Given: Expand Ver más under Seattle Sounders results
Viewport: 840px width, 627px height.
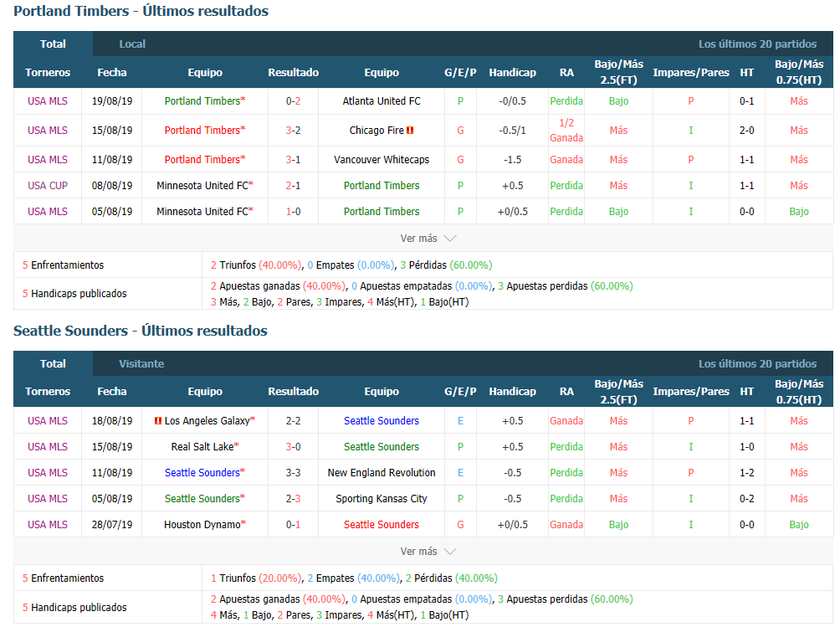Looking at the screenshot, I should pyautogui.click(x=428, y=552).
